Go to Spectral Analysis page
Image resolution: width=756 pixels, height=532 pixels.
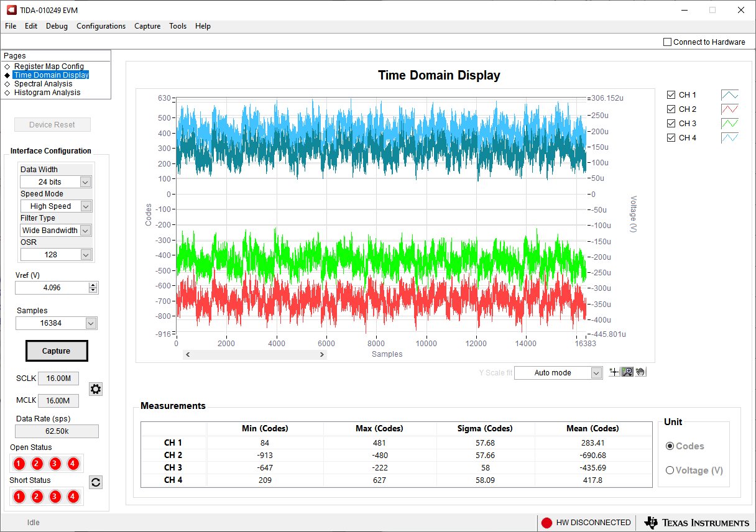(x=43, y=84)
